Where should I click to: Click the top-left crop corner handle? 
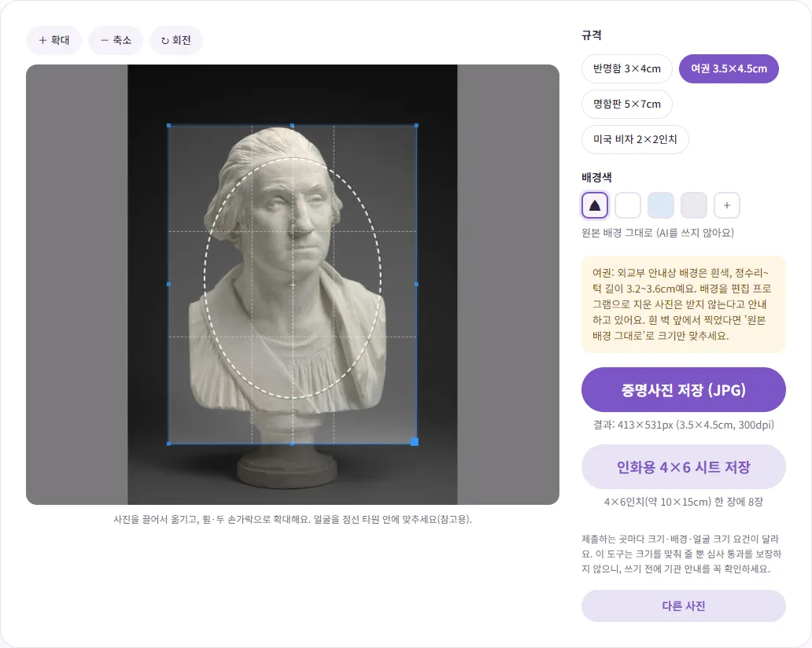[169, 125]
